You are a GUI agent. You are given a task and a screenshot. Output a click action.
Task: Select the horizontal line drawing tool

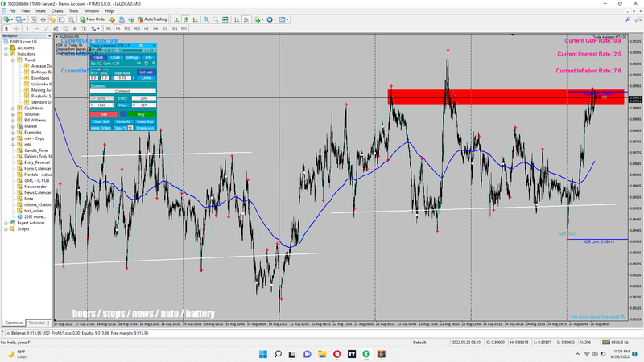(37, 28)
